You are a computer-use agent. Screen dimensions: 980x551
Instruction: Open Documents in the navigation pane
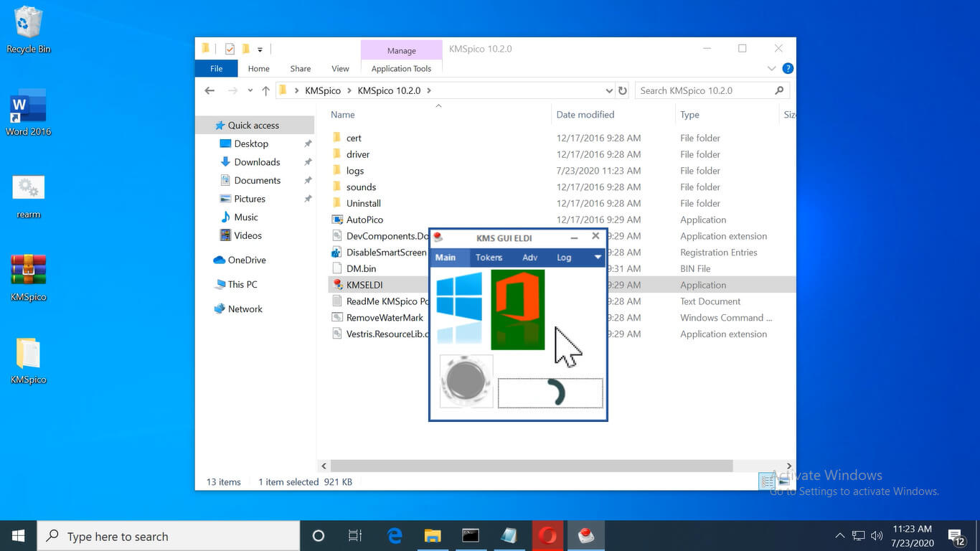coord(257,180)
